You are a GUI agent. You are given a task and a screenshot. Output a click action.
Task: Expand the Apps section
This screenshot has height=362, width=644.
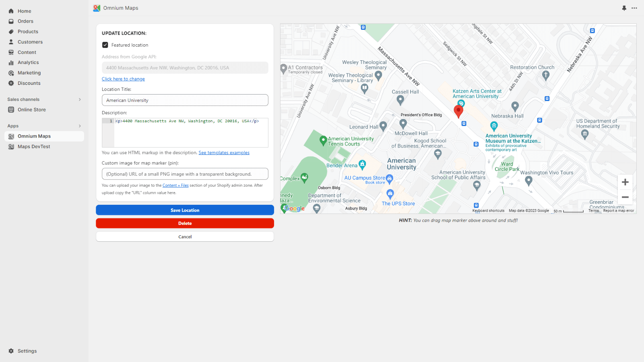(x=79, y=125)
